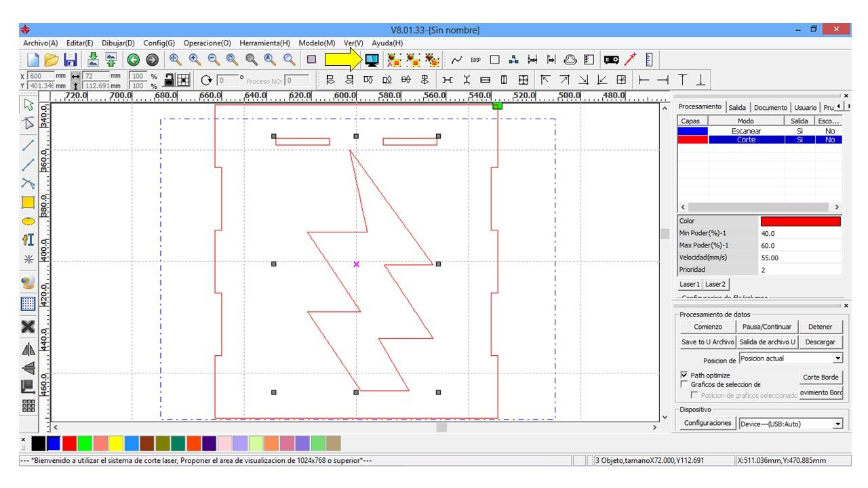Click the Comienzo button
Screen dimensions: 868x488
click(707, 327)
